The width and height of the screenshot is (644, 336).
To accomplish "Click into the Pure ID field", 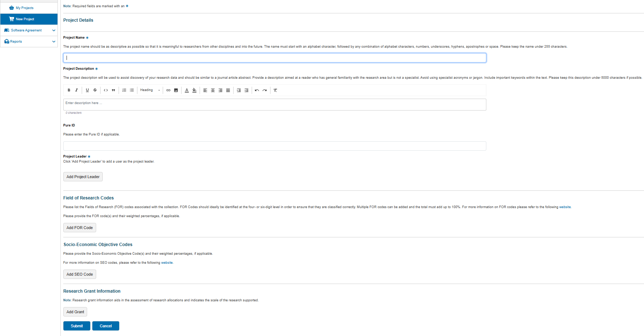I will click(x=274, y=146).
